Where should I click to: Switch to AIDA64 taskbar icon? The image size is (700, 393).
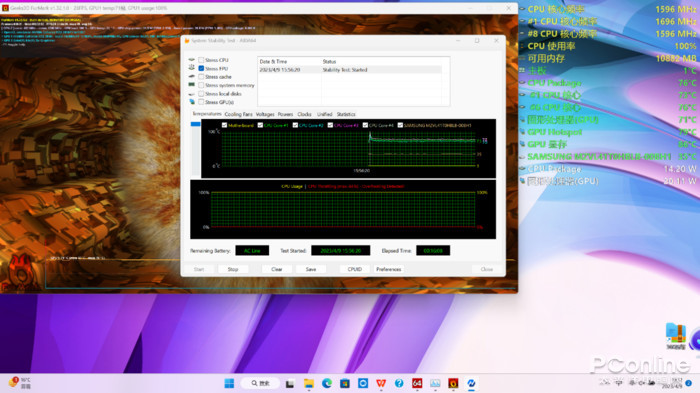click(x=417, y=383)
